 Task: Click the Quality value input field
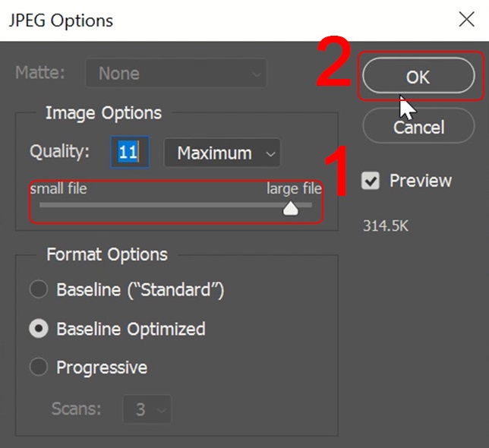tap(128, 152)
